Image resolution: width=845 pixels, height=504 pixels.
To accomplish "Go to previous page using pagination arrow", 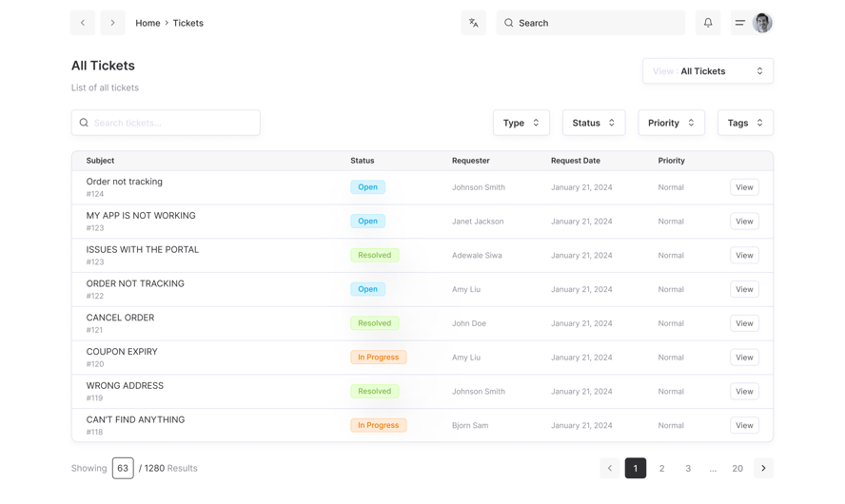I will click(610, 468).
